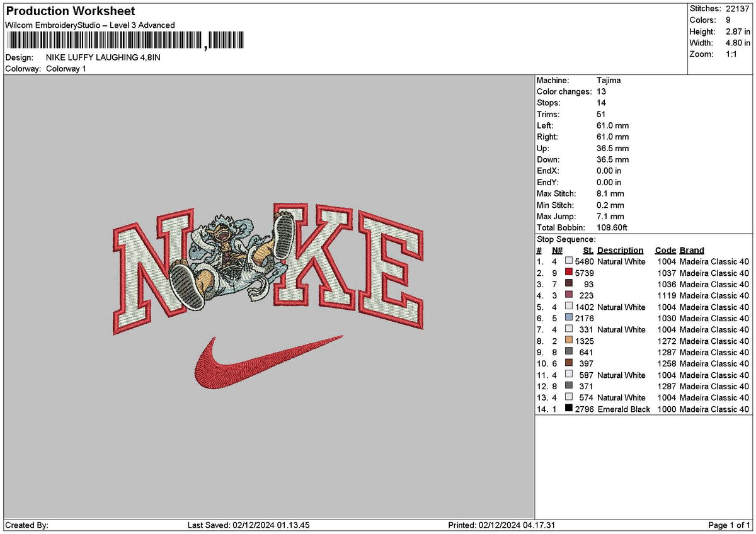756x534 pixels.
Task: Click "Madeira Classic 40" in stop row 6
Action: 714,319
